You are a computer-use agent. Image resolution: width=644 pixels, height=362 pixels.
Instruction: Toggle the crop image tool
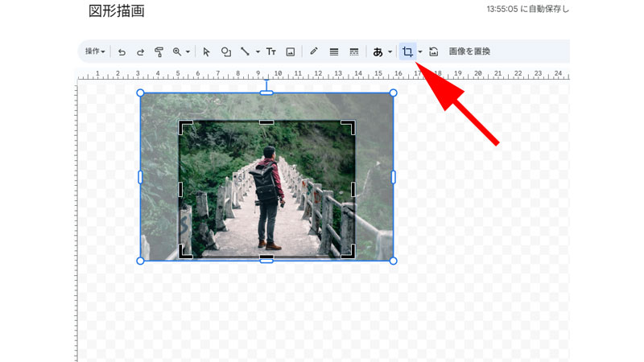pyautogui.click(x=408, y=51)
